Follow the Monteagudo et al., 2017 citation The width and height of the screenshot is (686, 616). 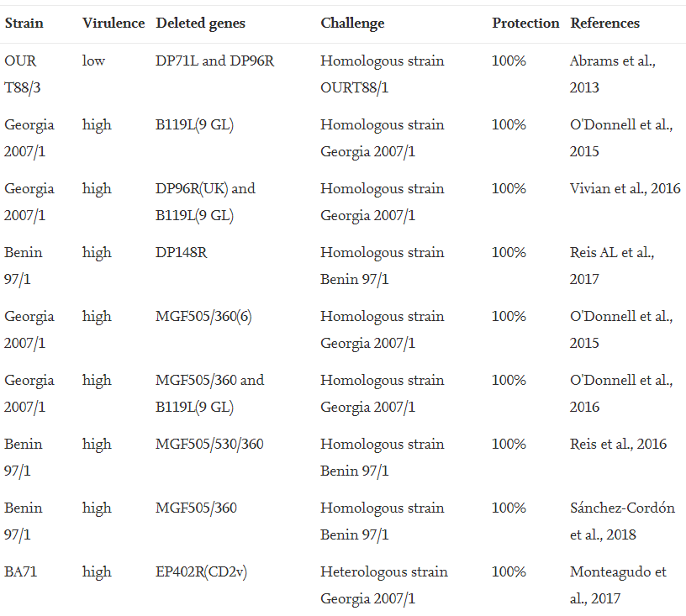pos(618,585)
